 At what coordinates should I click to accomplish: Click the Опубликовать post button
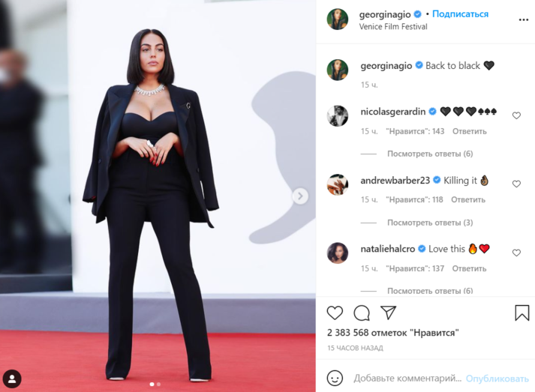497,379
